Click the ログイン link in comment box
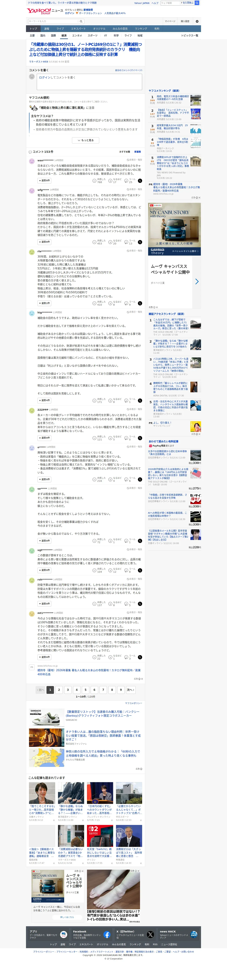Image resolution: width=227 pixels, height=980 pixels. [45, 78]
